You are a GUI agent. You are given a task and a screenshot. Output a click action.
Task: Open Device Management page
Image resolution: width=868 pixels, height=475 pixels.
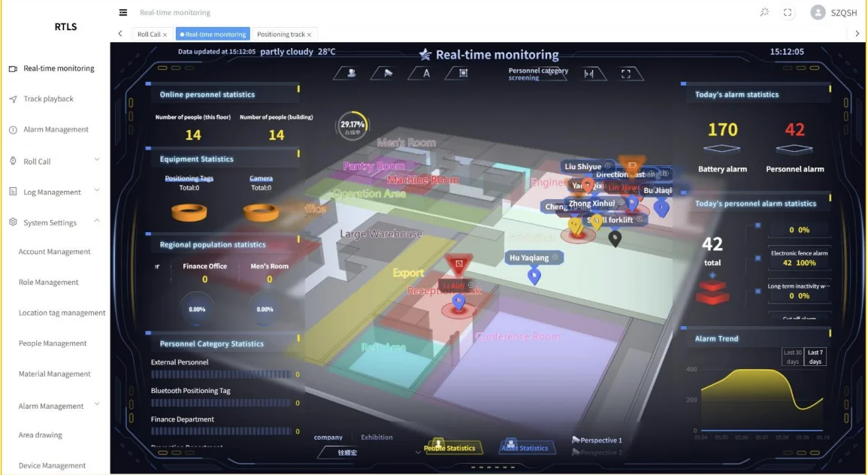pyautogui.click(x=52, y=465)
